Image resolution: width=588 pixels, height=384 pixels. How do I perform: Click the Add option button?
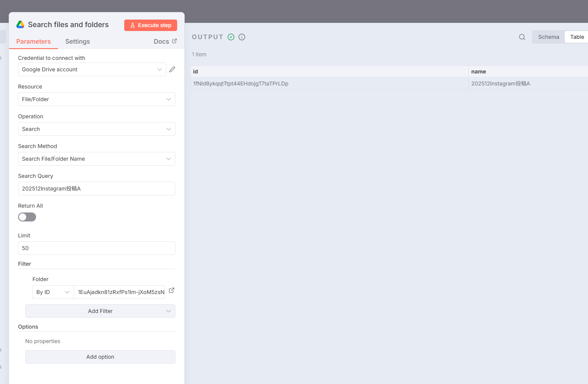100,357
